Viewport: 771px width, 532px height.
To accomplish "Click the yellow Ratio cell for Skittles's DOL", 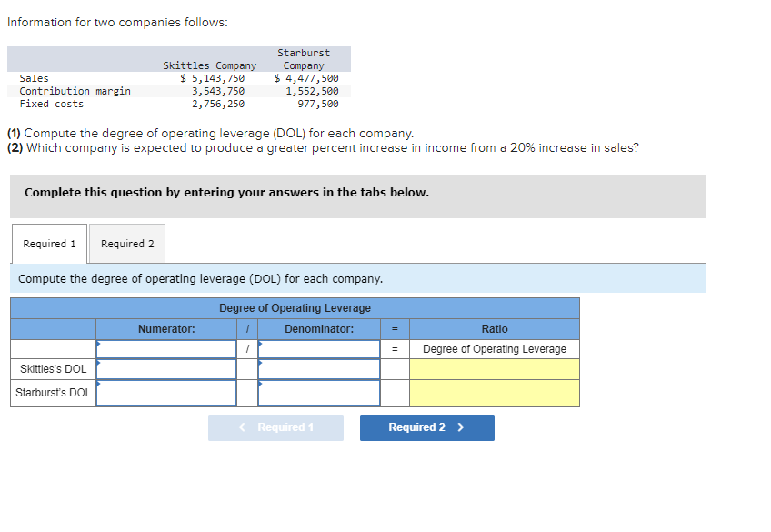I will click(x=493, y=369).
